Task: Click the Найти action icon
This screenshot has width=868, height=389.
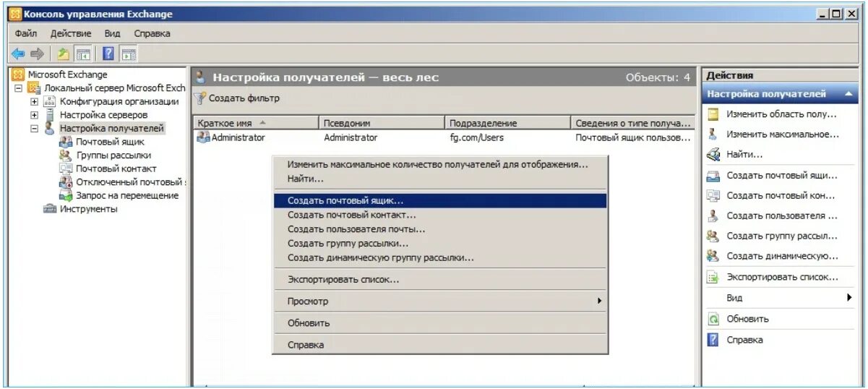Action: coord(713,154)
